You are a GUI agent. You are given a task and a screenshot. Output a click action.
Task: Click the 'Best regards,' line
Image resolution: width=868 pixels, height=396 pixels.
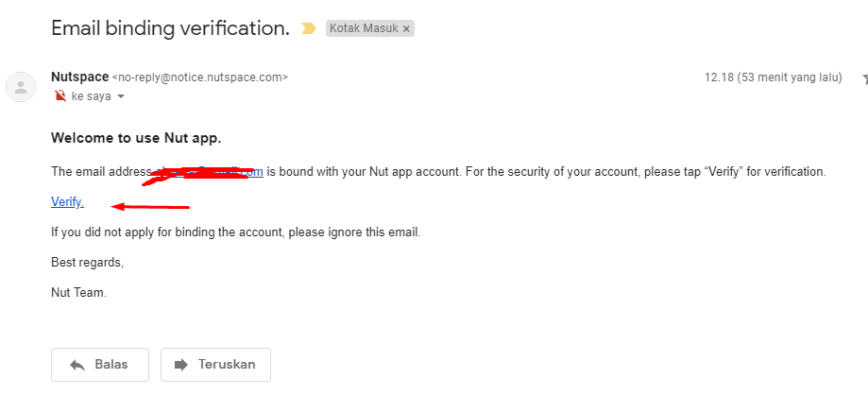87,262
